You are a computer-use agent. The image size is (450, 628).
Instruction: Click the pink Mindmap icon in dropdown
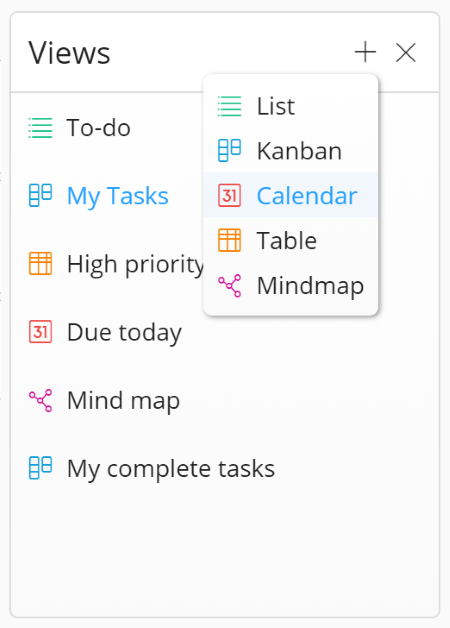click(229, 286)
